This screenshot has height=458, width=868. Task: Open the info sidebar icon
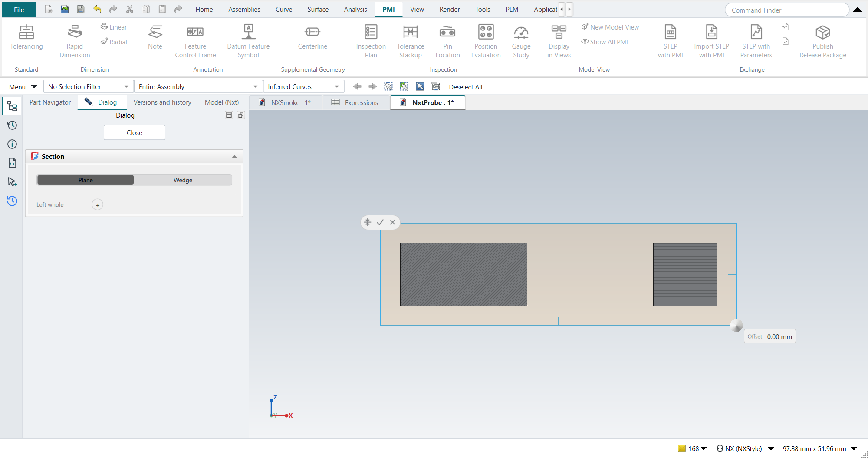(12, 144)
